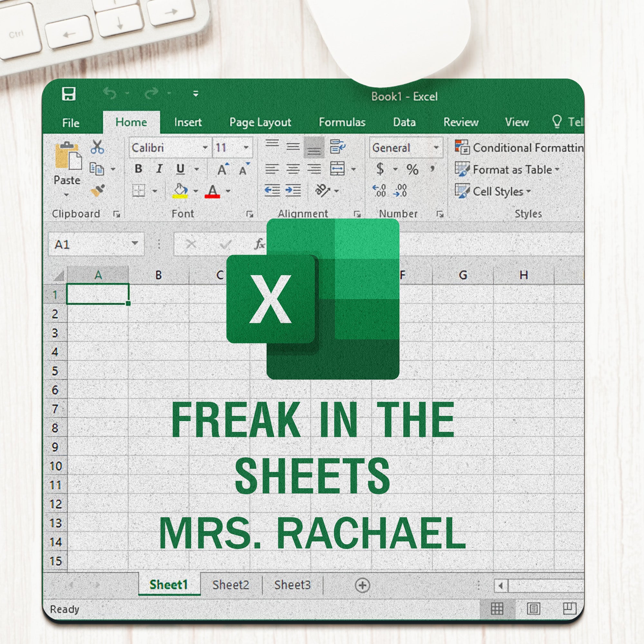Click the Orientation text angle icon

tap(322, 191)
